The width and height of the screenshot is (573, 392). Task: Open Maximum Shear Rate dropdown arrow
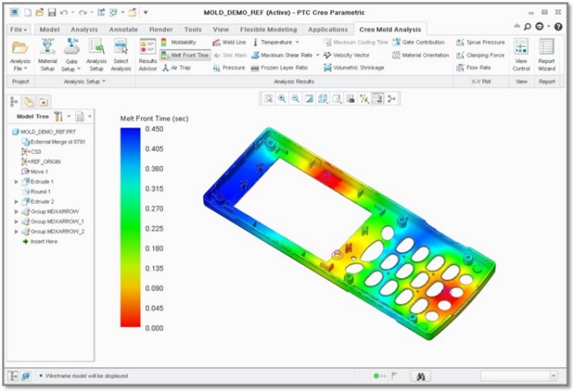pyautogui.click(x=318, y=55)
